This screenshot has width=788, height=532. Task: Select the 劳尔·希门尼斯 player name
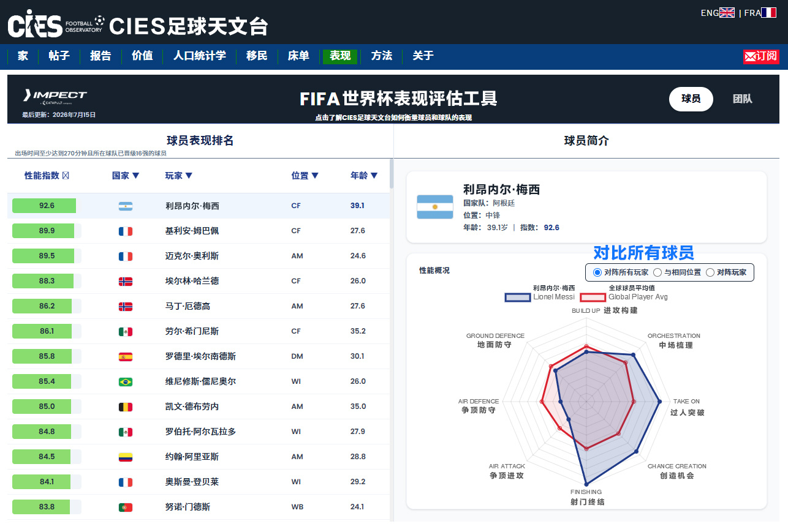pos(192,331)
